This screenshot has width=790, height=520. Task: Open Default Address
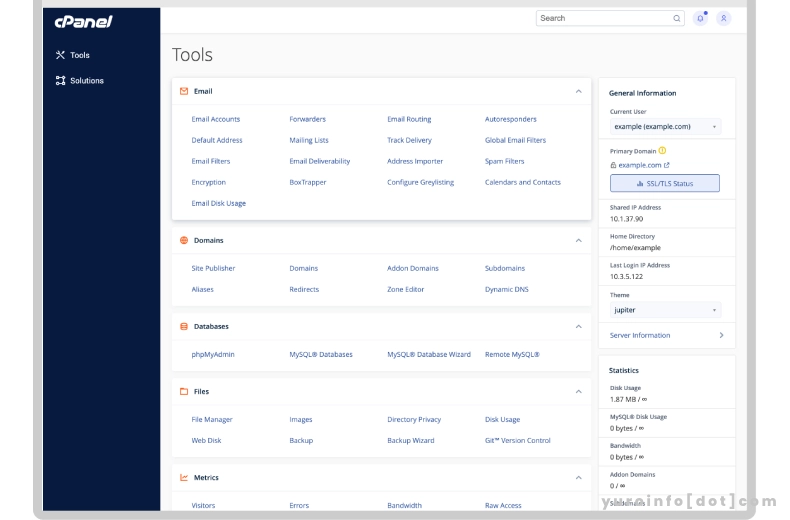click(217, 140)
